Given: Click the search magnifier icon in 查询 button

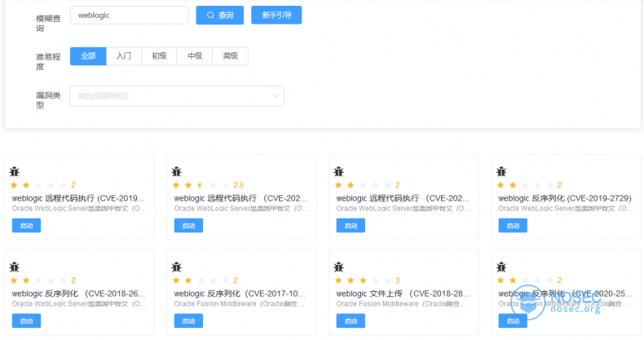Looking at the screenshot, I should 210,15.
